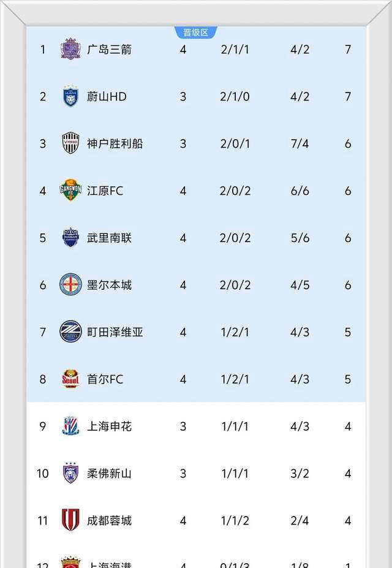Click the 上海申花 club logo
This screenshot has width=392, height=568.
(70, 426)
